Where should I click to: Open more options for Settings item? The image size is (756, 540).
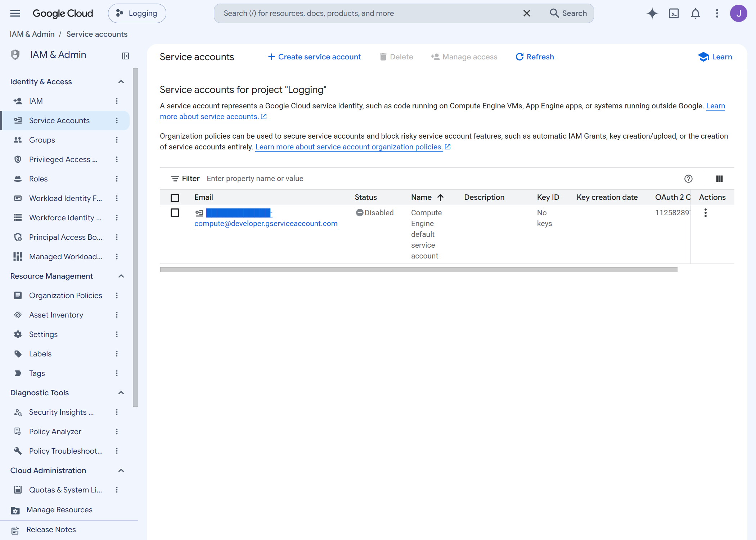point(117,334)
